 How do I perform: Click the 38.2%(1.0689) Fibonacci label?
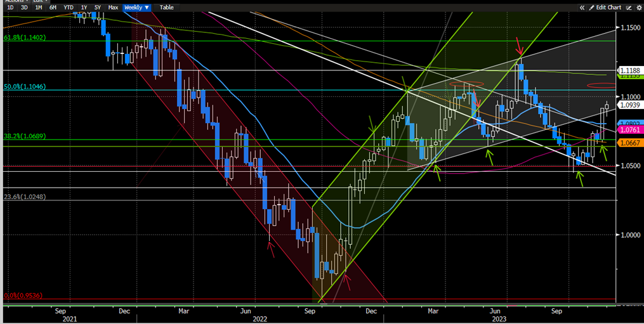(25, 136)
